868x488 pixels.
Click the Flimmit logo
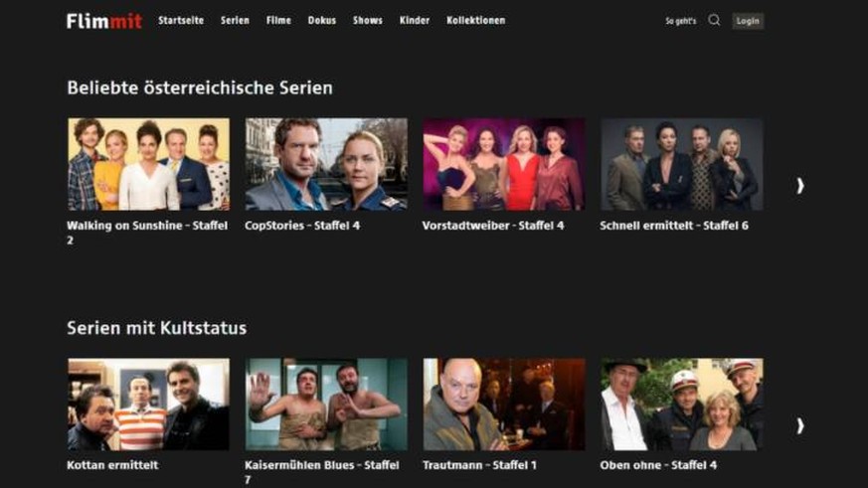[x=104, y=21]
